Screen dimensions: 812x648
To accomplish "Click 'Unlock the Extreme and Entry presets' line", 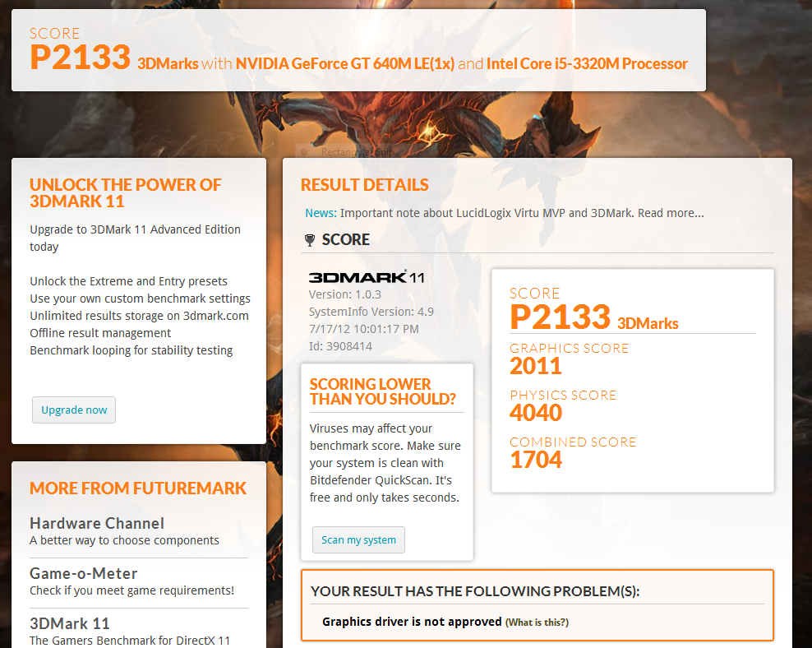I will [128, 281].
